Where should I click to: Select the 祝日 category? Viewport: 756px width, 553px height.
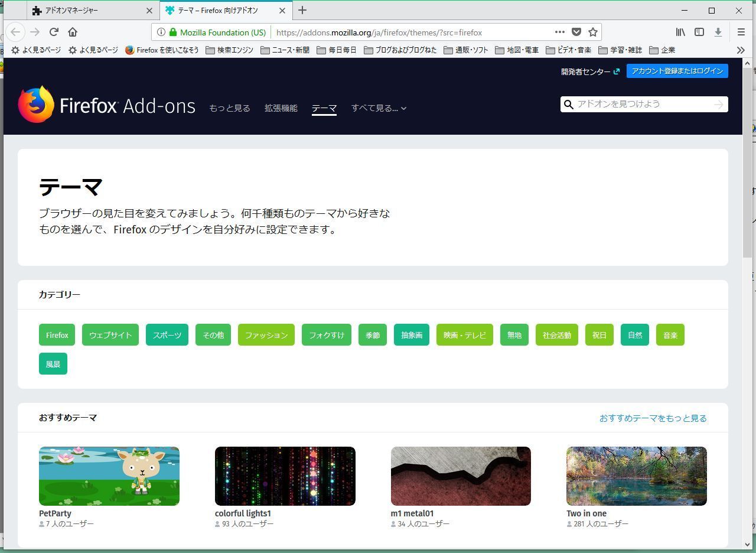599,335
